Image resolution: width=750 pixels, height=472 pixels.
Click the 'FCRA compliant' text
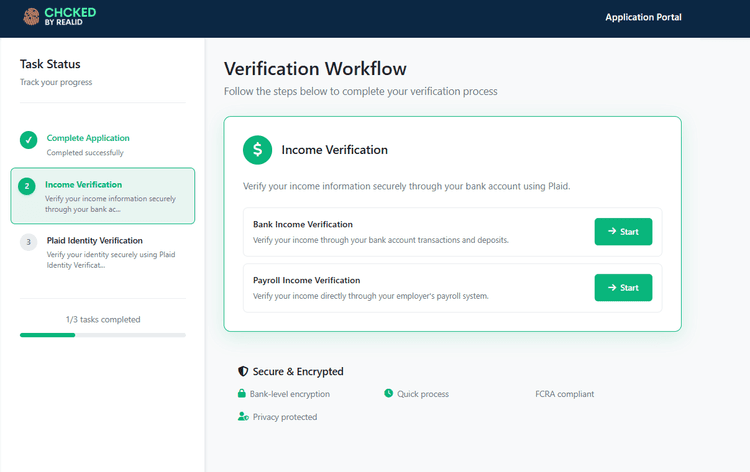pyautogui.click(x=564, y=394)
